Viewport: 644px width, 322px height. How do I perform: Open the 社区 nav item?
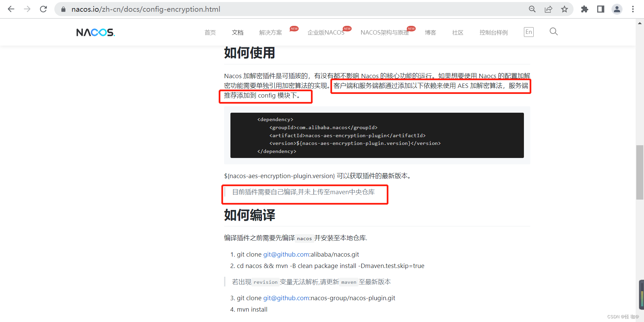pos(458,33)
